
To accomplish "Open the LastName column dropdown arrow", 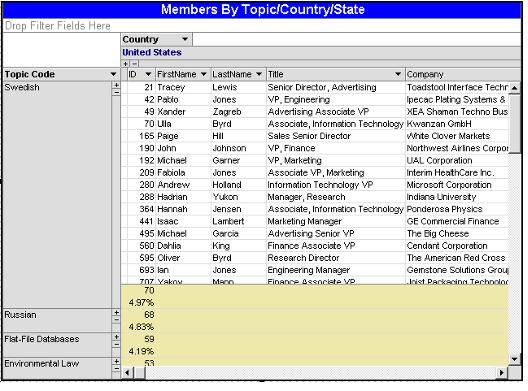I will pos(259,74).
